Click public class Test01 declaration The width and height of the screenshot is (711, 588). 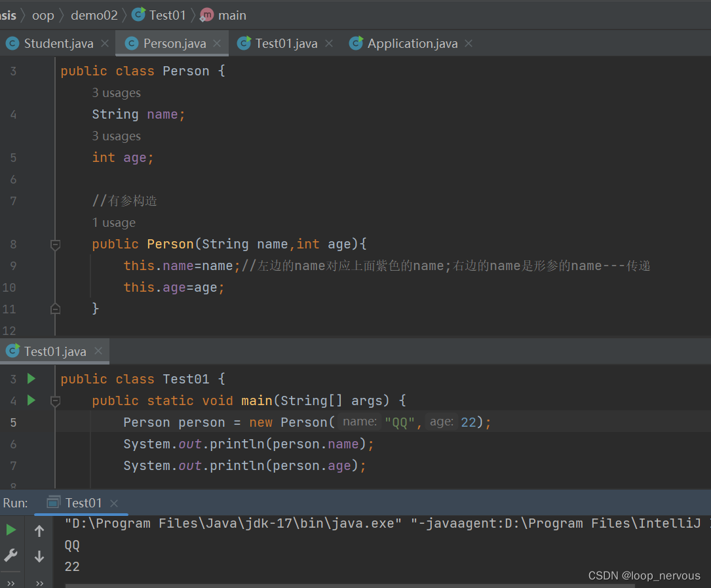coord(143,380)
